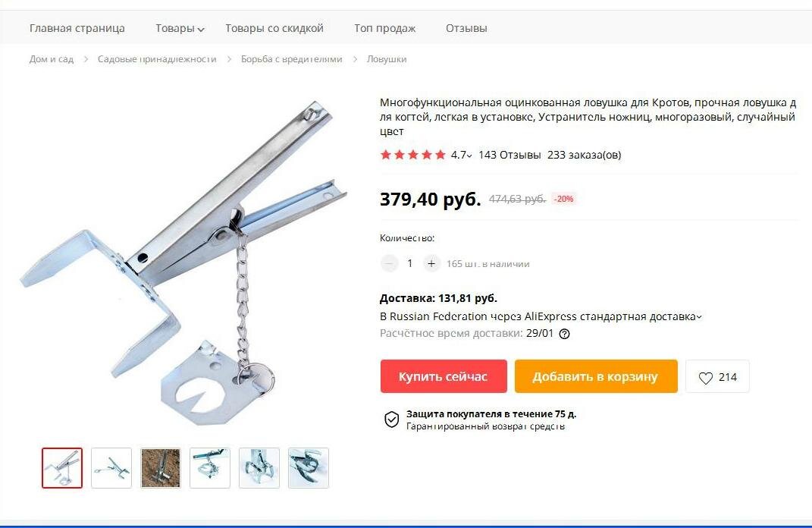This screenshot has height=528, width=812.
Task: Click the delivery time question mark icon
Action: pos(565,334)
